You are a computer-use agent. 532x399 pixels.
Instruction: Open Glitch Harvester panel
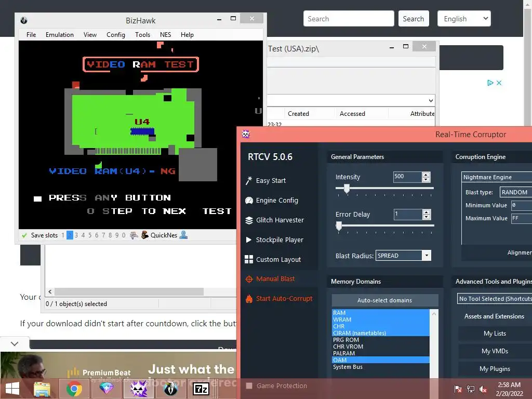pos(274,220)
